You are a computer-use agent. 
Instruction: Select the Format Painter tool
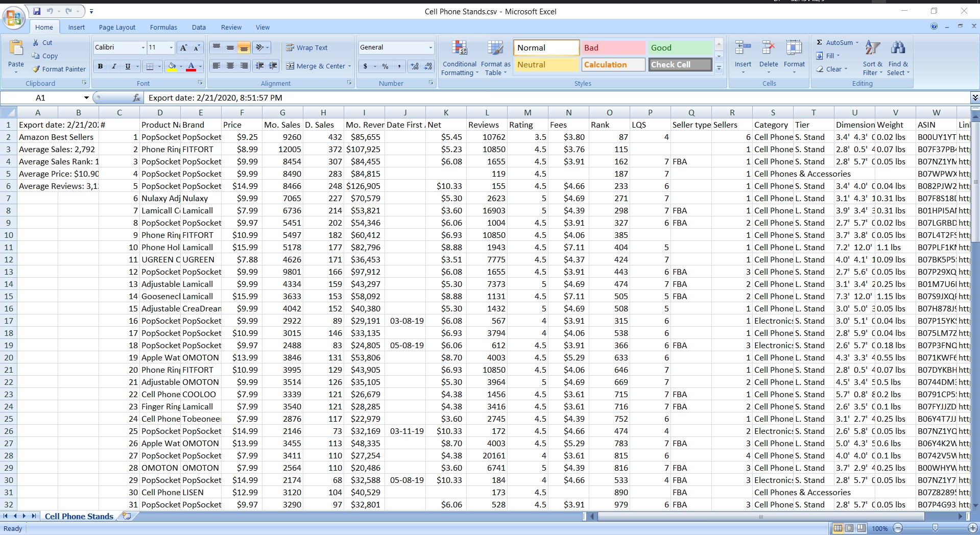coord(58,69)
